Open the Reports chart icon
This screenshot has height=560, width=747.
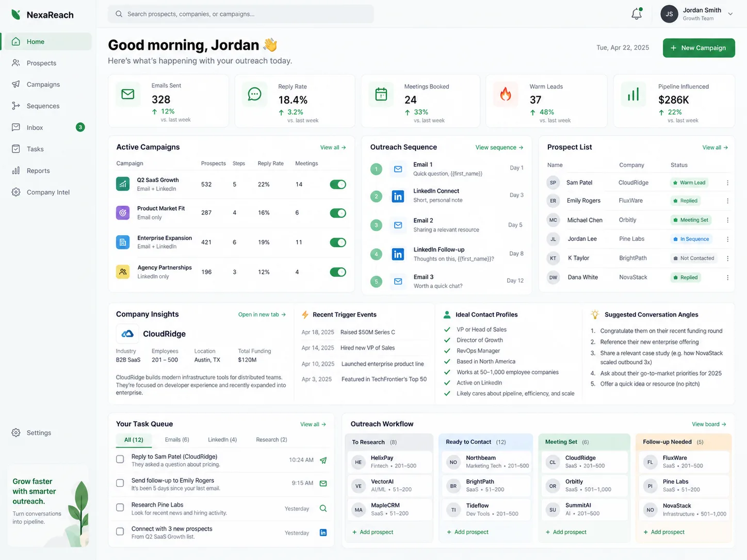coord(16,170)
